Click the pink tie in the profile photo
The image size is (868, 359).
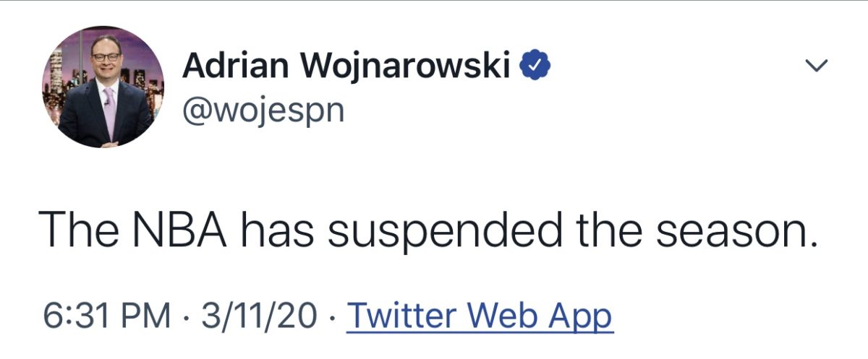(110, 110)
